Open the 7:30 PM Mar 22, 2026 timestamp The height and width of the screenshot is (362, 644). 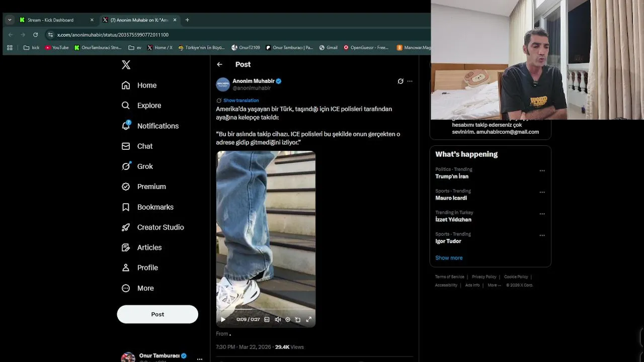[243, 347]
